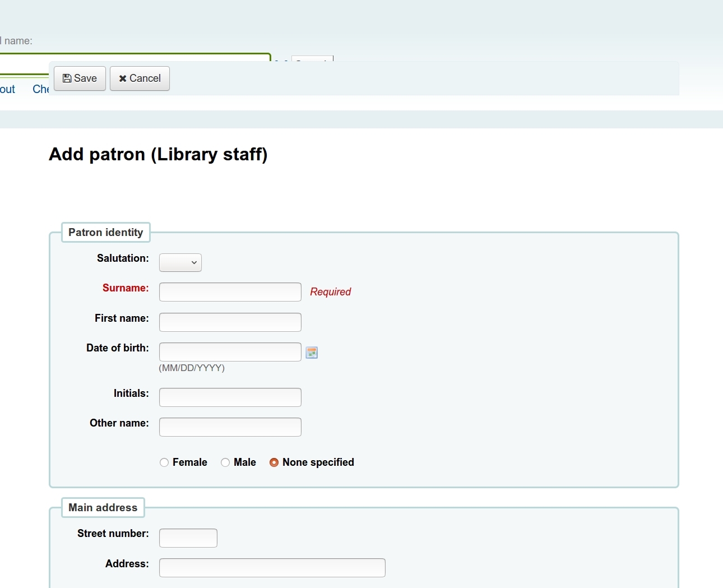Click the Street number field
The width and height of the screenshot is (723, 588).
[x=188, y=538]
